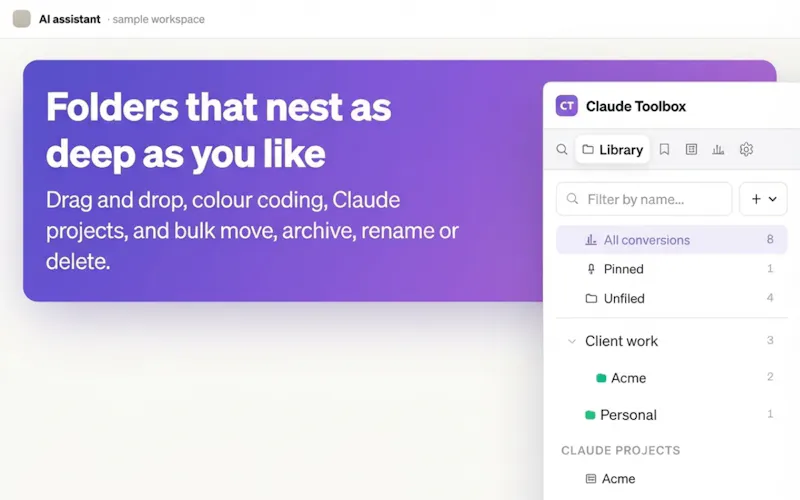Click the CT logo badge of Claude Toolbox
800x500 pixels.
566,106
